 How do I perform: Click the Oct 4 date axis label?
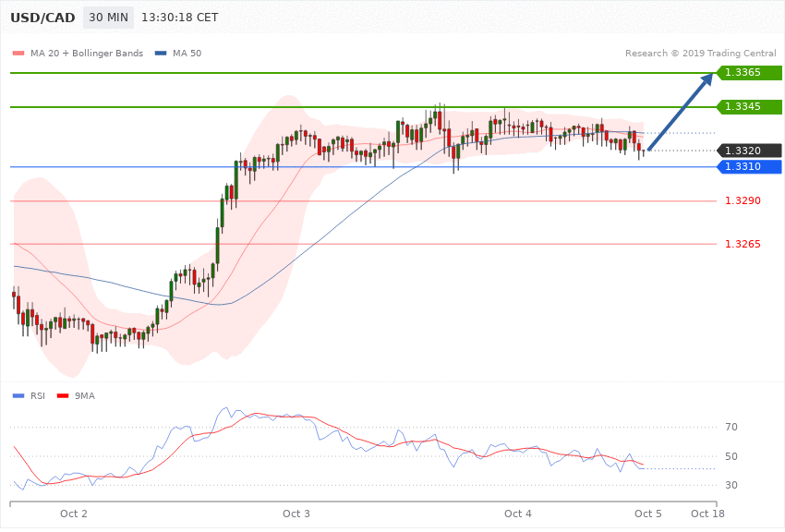click(518, 514)
